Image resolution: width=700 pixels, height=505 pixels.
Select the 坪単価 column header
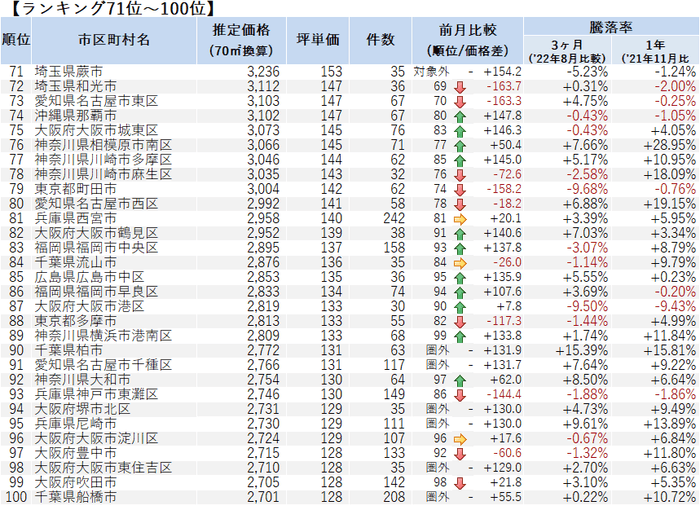[x=318, y=41]
